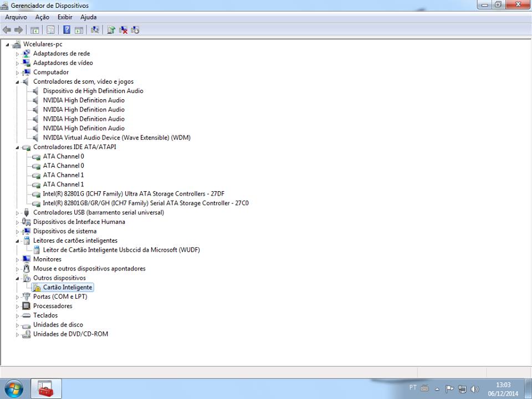Click the PT language indicator in tray

[x=413, y=387]
